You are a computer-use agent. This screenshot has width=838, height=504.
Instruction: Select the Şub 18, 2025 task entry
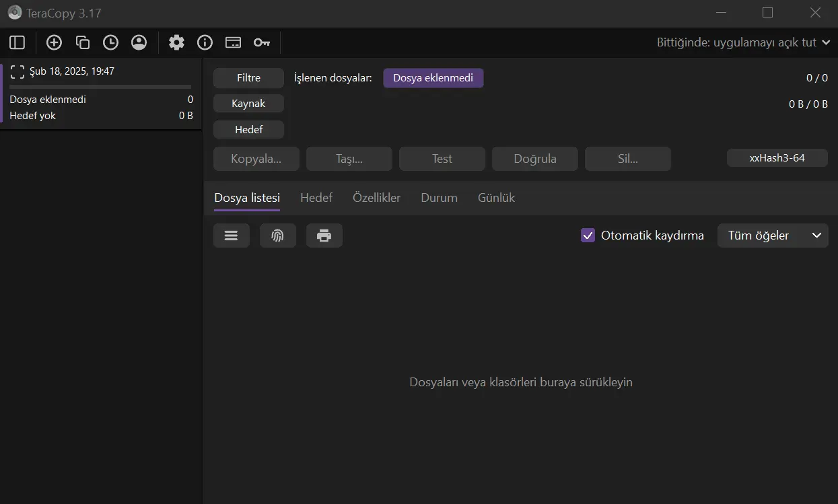point(101,94)
